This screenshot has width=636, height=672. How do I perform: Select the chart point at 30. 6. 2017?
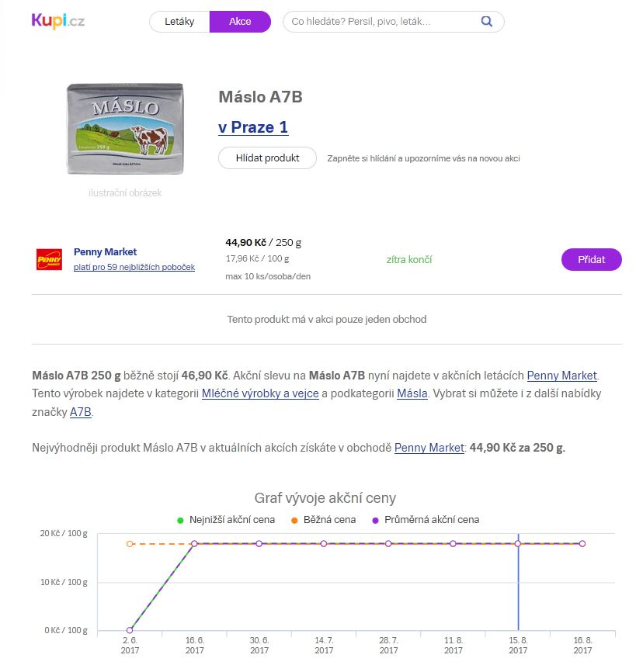(x=259, y=543)
